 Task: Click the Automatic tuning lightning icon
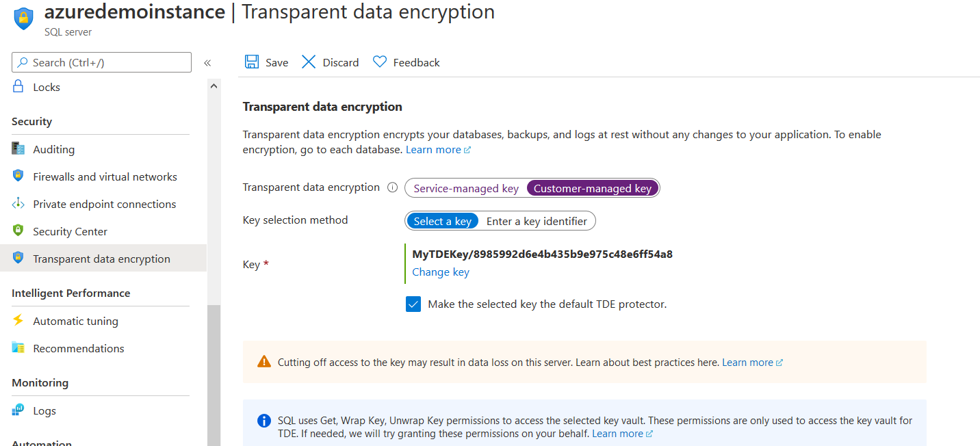pyautogui.click(x=18, y=321)
